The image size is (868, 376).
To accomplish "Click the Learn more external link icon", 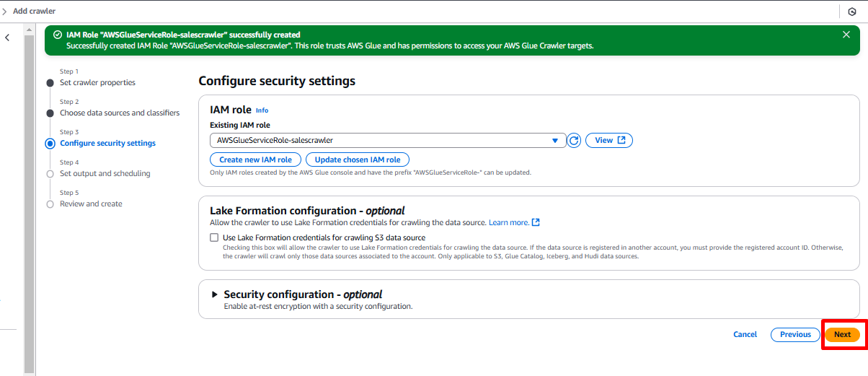I will (x=536, y=222).
